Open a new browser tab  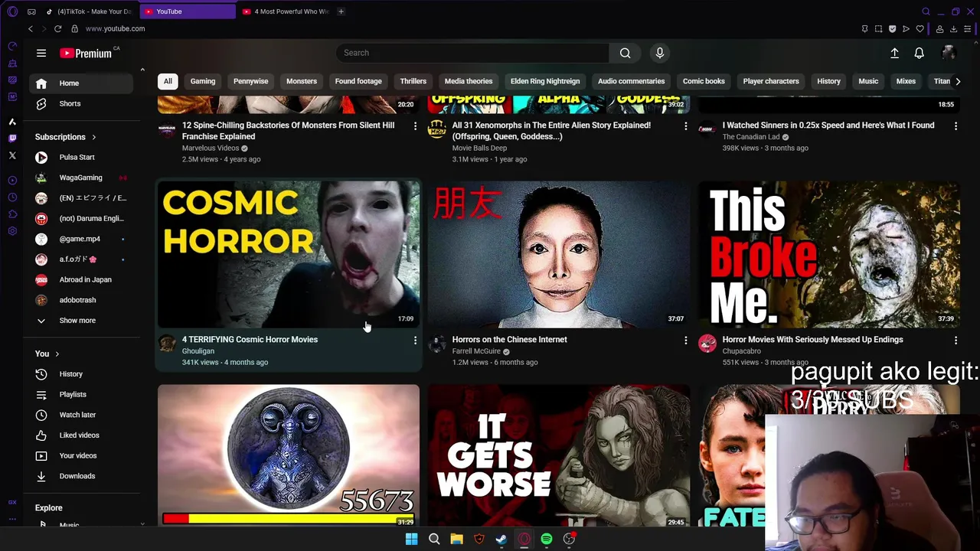coord(341,11)
